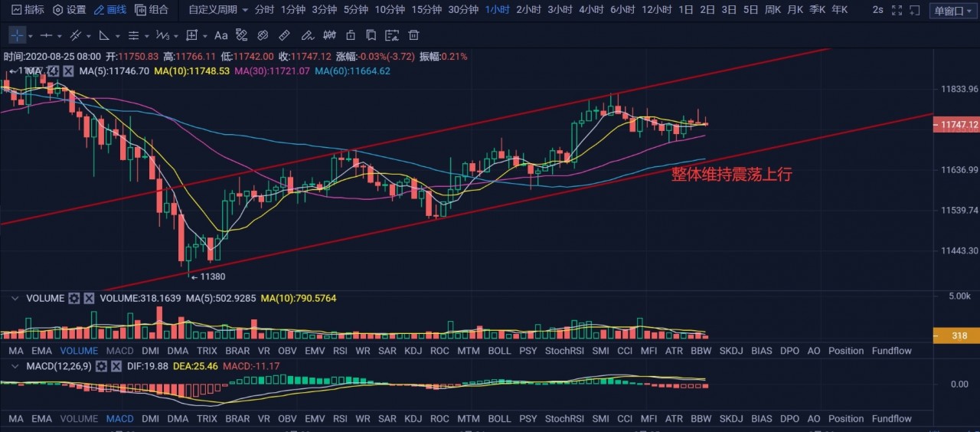
Task: Select the ruler measurement tool
Action: (284, 35)
